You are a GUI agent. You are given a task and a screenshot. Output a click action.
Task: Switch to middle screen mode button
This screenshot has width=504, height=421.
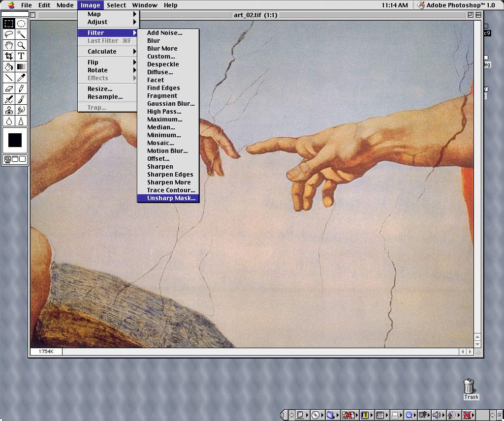(x=15, y=159)
